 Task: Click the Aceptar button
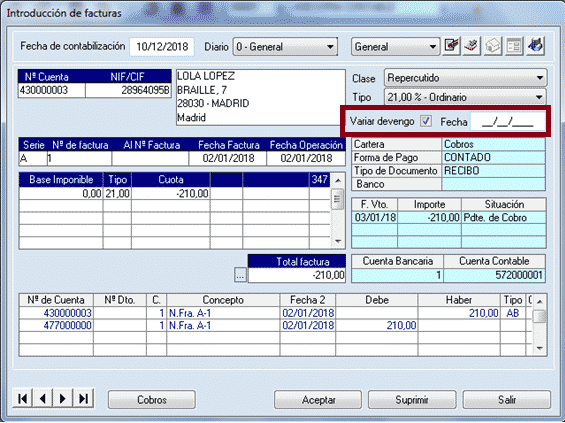point(319,400)
